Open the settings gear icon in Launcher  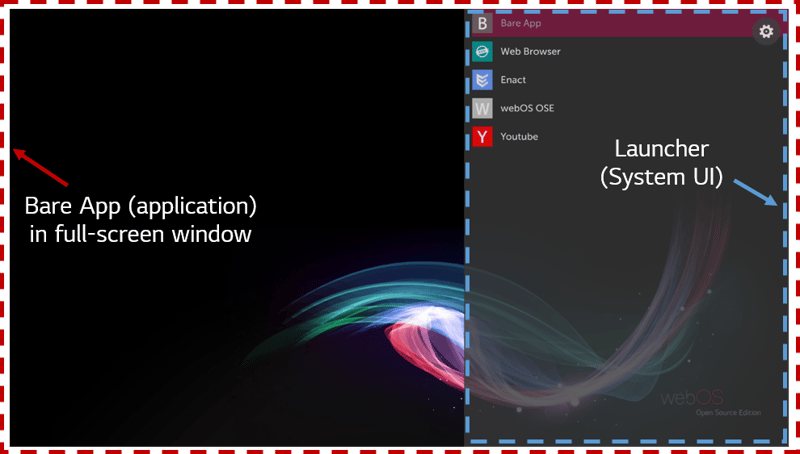(x=766, y=32)
